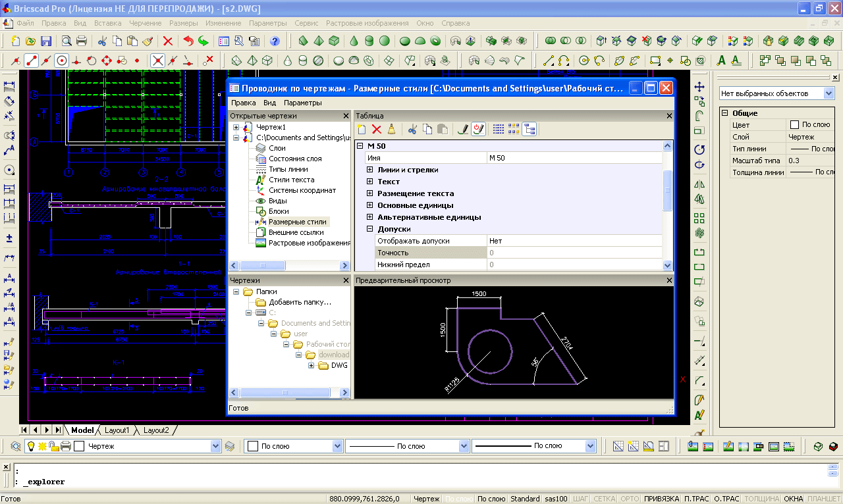Toggle ОРТО mode in status bar
Viewport: 843px width, 504px height.
pyautogui.click(x=630, y=499)
